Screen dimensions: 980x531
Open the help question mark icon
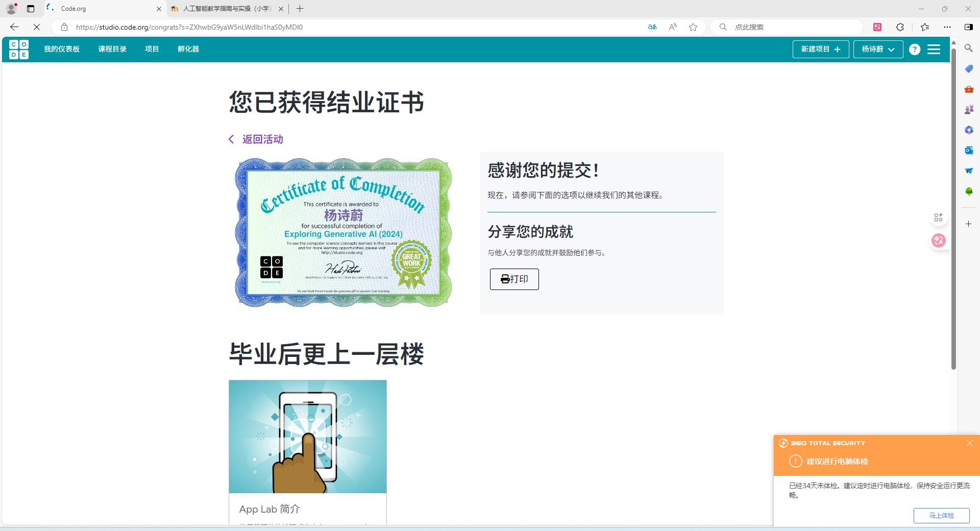[x=915, y=50]
